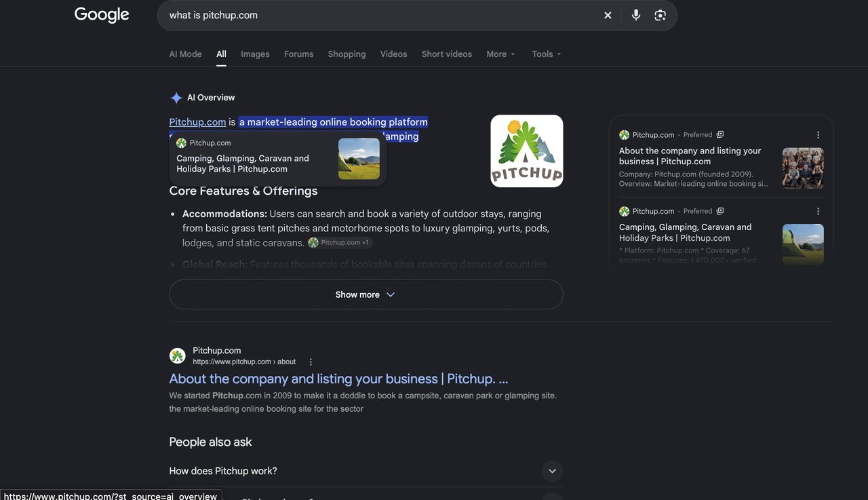This screenshot has width=868, height=500.
Task: Open the Short videos tab
Action: pyautogui.click(x=447, y=54)
